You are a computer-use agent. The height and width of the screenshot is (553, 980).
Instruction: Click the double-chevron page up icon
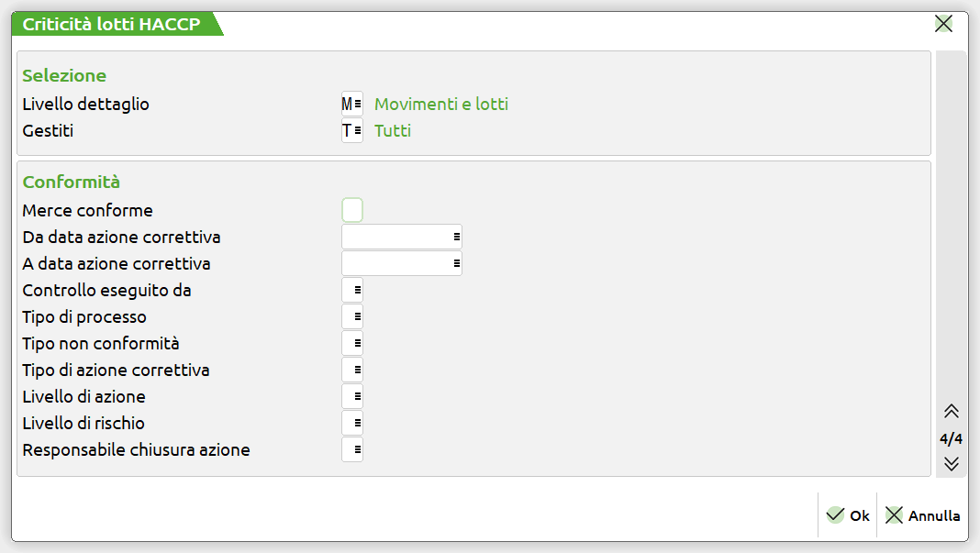coord(951,412)
